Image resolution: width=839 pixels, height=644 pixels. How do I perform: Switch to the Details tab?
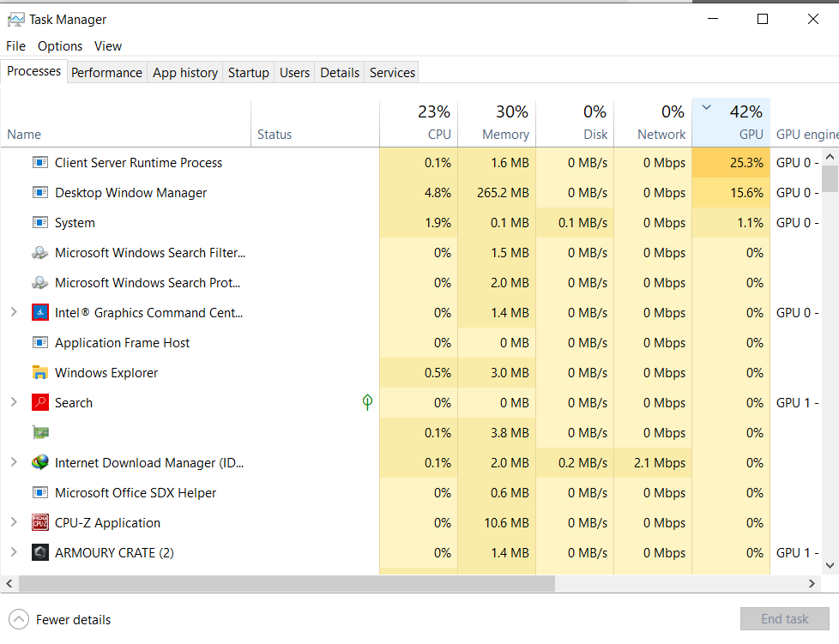(x=340, y=73)
